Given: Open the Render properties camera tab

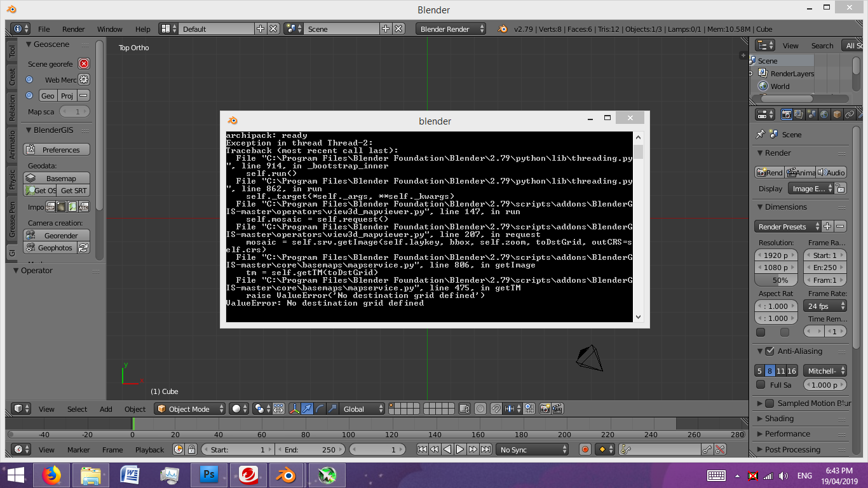Looking at the screenshot, I should [787, 114].
